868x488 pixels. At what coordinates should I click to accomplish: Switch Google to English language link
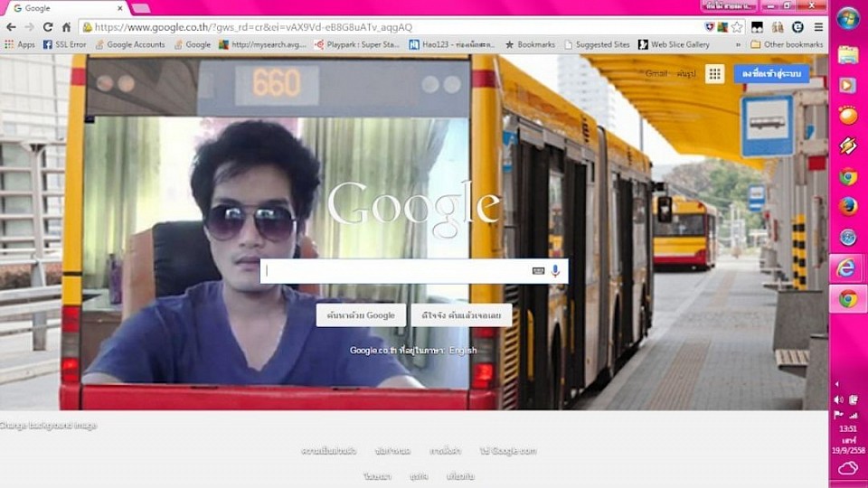tap(463, 351)
